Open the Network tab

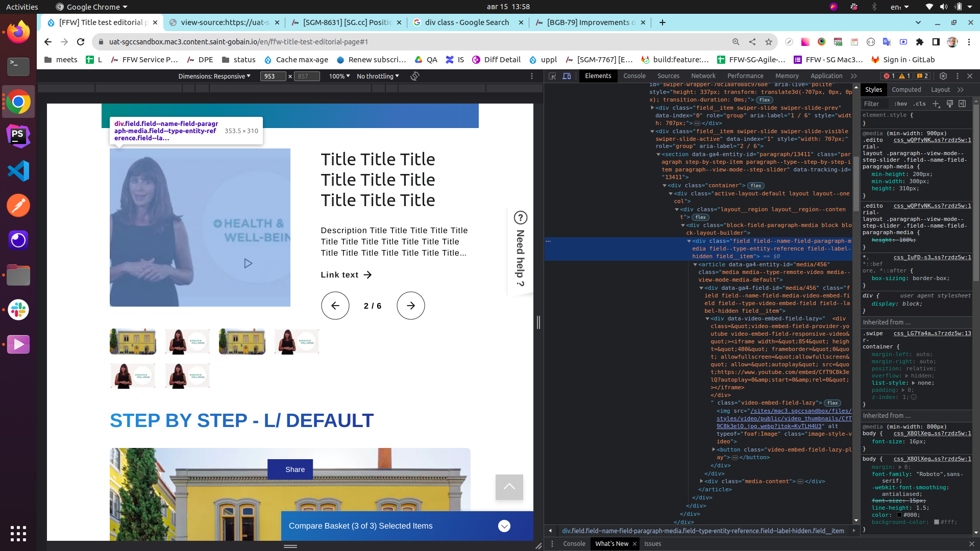pos(703,76)
